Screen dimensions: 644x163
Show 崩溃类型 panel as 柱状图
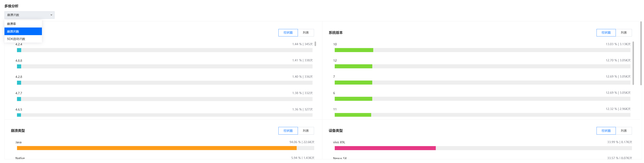pos(288,131)
